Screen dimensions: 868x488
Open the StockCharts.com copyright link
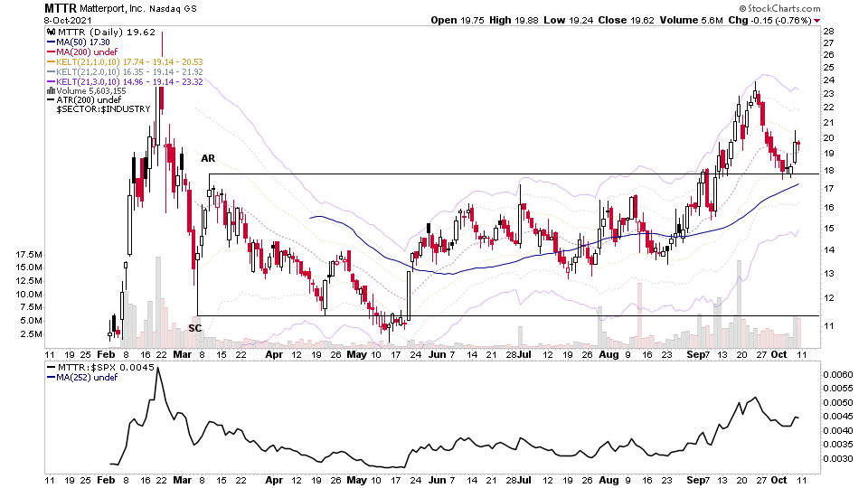coord(779,8)
